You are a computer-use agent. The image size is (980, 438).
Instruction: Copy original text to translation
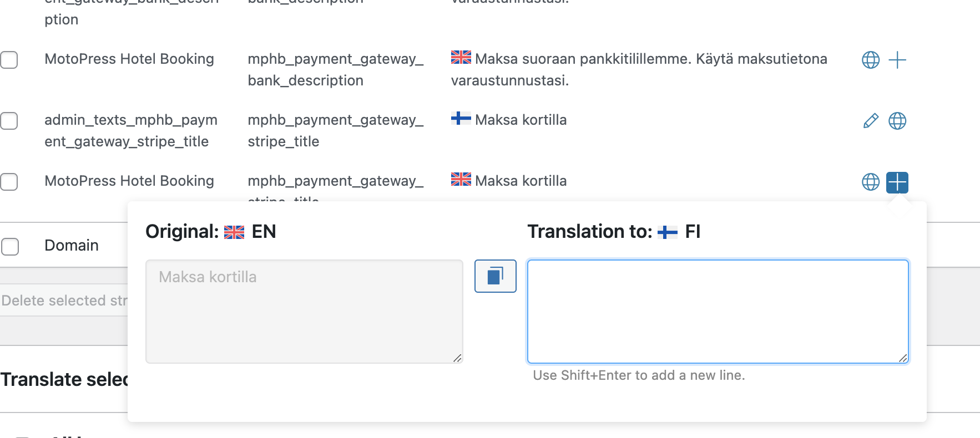click(x=495, y=276)
